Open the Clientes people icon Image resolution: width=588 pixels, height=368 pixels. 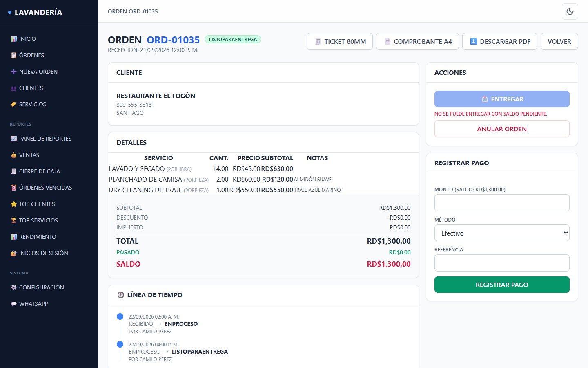tap(14, 88)
